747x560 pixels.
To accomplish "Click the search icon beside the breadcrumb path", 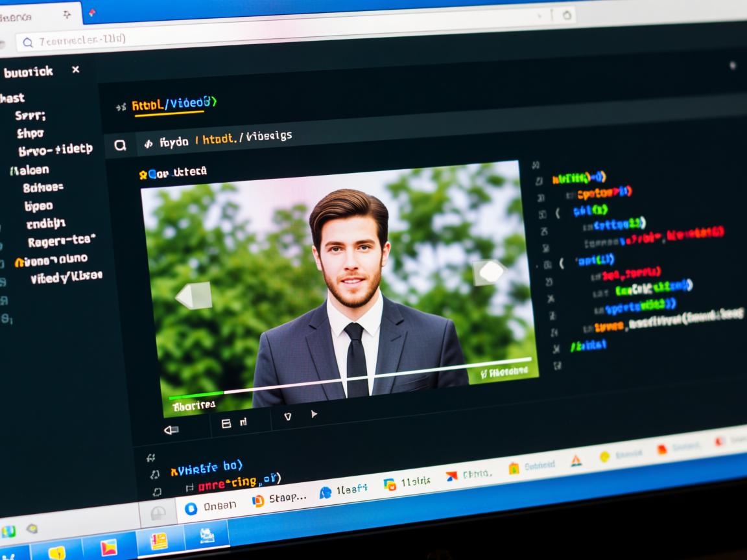I will [120, 145].
